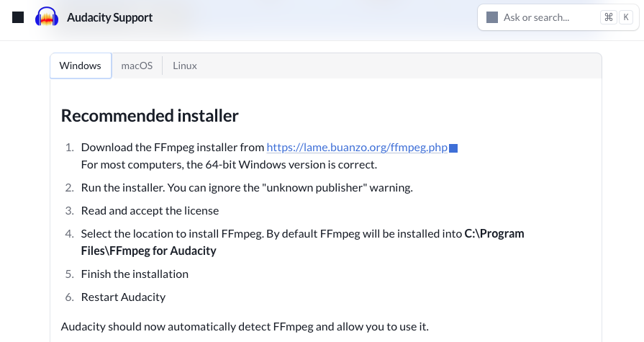Select the Windows tab
Screen dimensions: 644x342
pos(81,66)
